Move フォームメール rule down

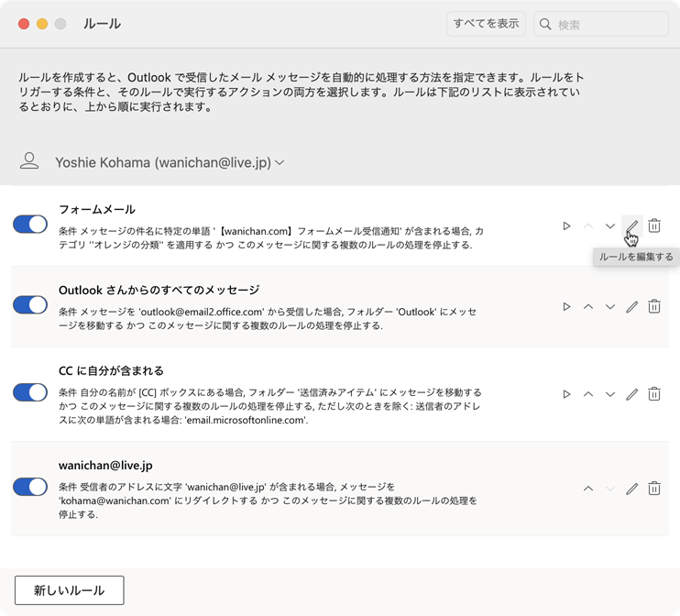pos(610,226)
